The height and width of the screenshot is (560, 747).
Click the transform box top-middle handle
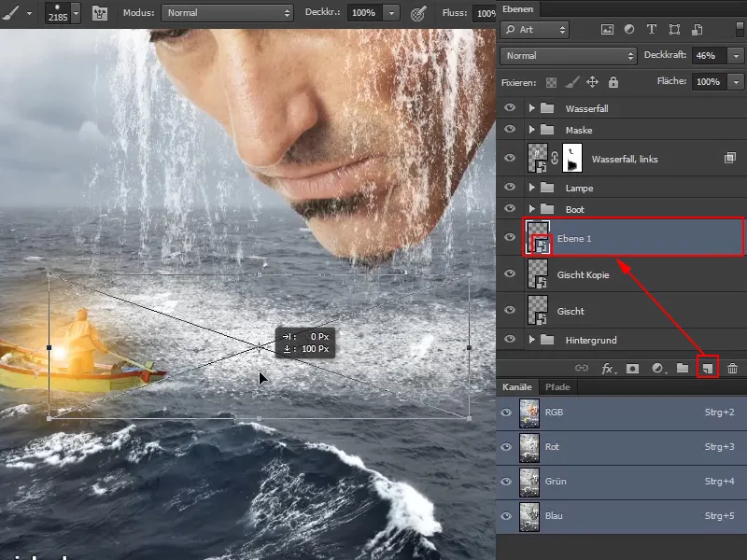coord(260,274)
